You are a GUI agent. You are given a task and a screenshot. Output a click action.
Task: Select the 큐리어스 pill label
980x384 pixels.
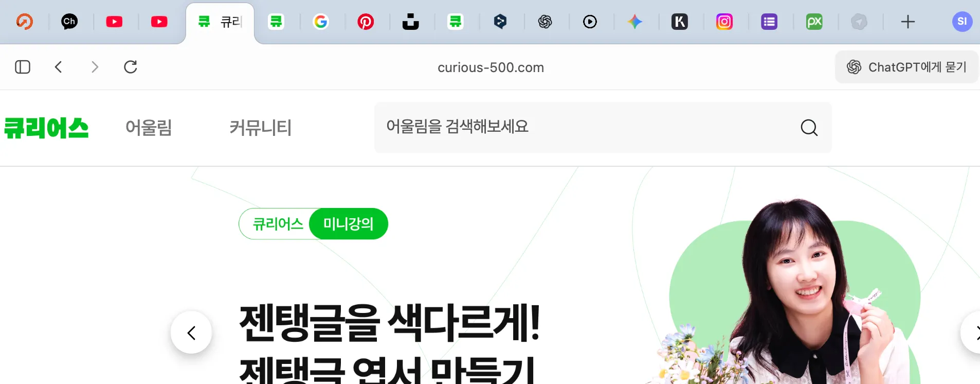(278, 224)
